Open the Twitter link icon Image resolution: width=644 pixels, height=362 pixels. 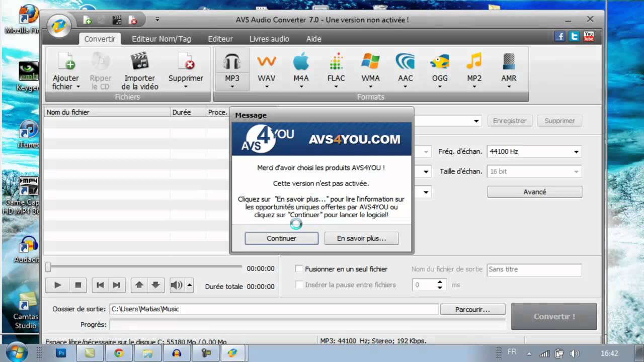pyautogui.click(x=574, y=36)
